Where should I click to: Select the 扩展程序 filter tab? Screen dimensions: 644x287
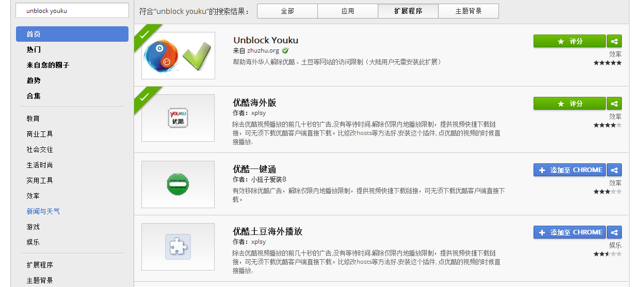tap(408, 11)
